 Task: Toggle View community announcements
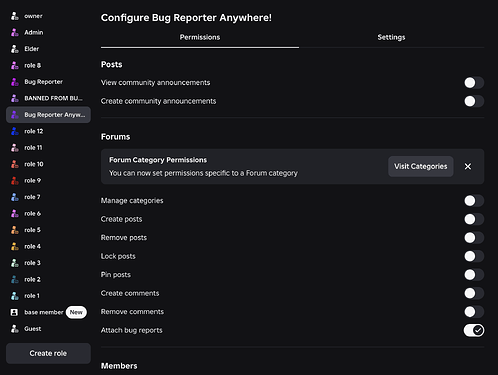click(474, 83)
